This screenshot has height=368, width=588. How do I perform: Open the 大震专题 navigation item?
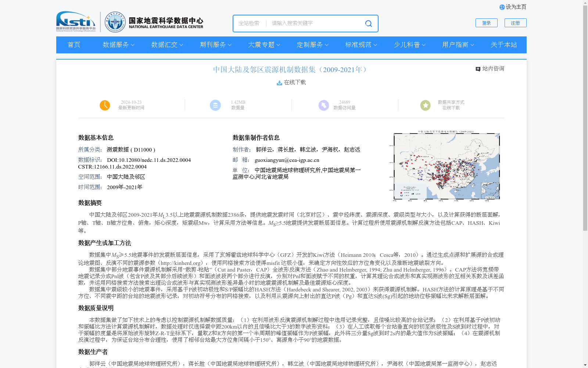pyautogui.click(x=261, y=45)
